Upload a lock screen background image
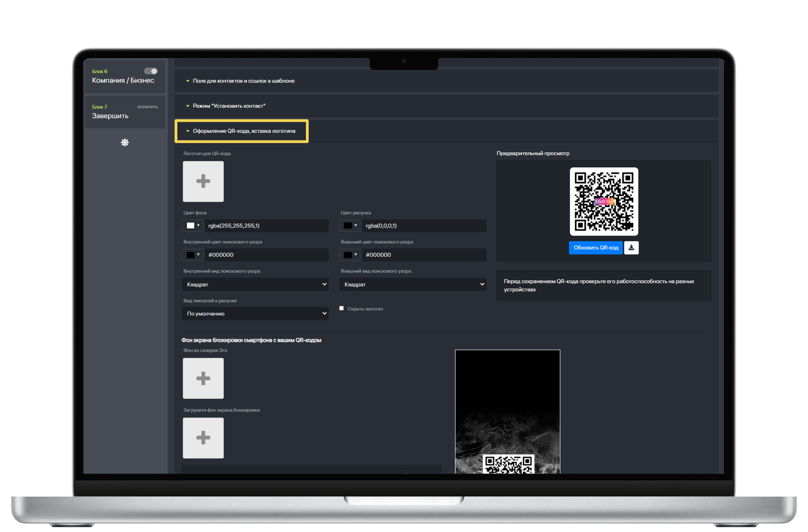 (x=203, y=438)
